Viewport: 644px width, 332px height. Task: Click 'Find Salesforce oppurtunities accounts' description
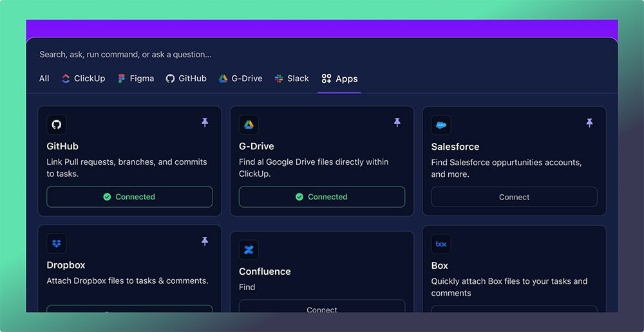pyautogui.click(x=506, y=169)
